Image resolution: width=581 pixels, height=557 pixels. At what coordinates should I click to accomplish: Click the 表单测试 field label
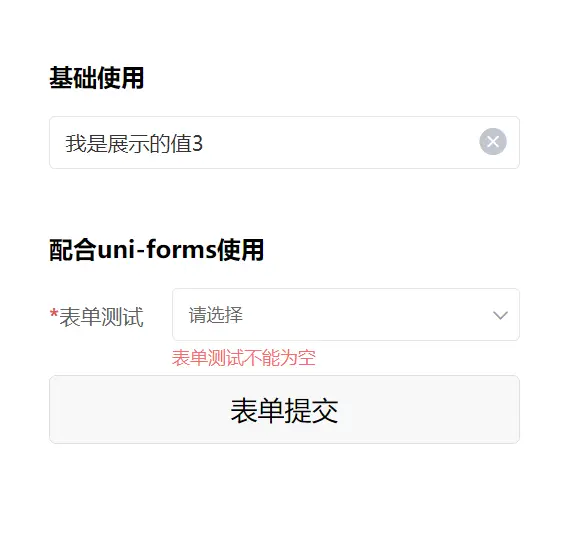pyautogui.click(x=101, y=317)
